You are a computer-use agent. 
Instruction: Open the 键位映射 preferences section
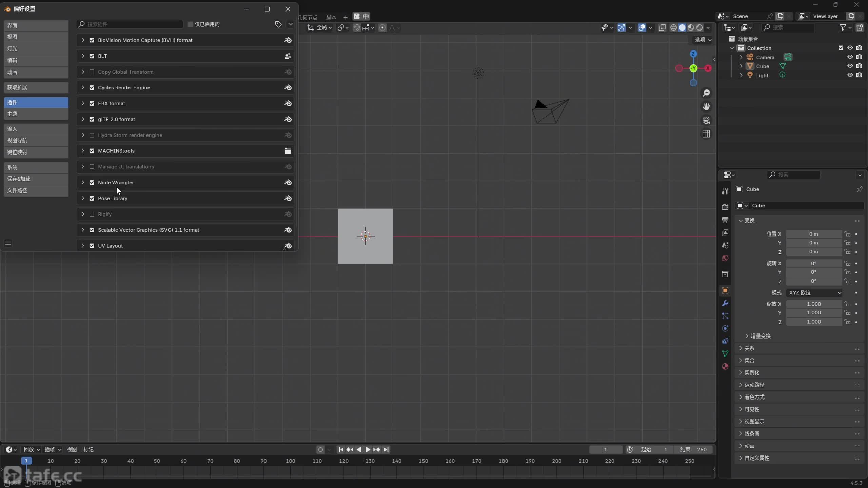tap(36, 152)
